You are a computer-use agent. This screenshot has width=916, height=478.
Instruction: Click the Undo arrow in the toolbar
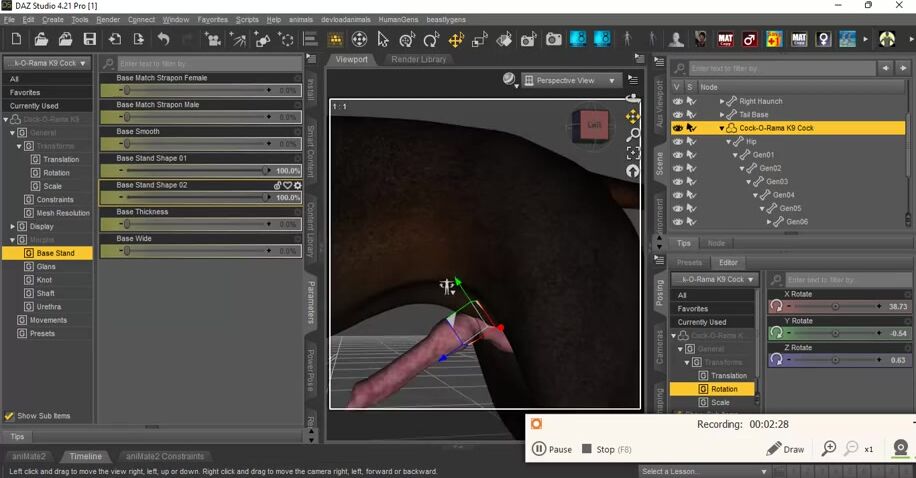point(163,40)
